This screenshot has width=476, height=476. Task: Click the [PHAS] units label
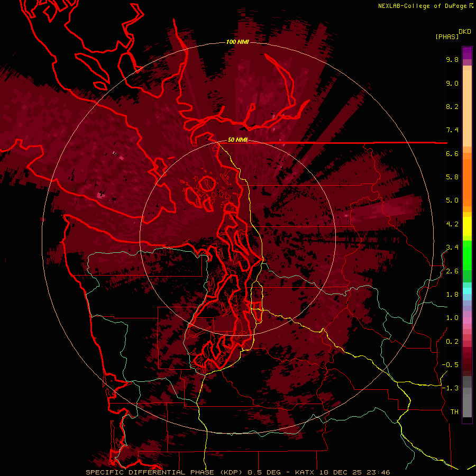[x=447, y=36]
